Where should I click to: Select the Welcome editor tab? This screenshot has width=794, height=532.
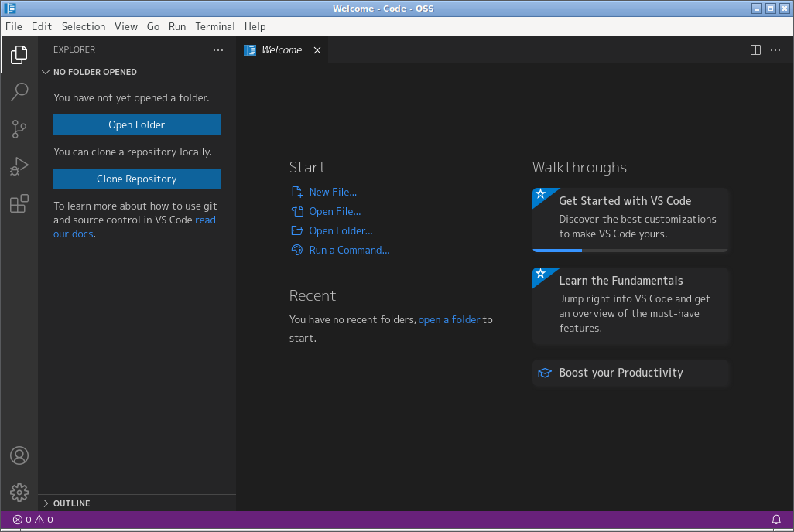click(282, 50)
